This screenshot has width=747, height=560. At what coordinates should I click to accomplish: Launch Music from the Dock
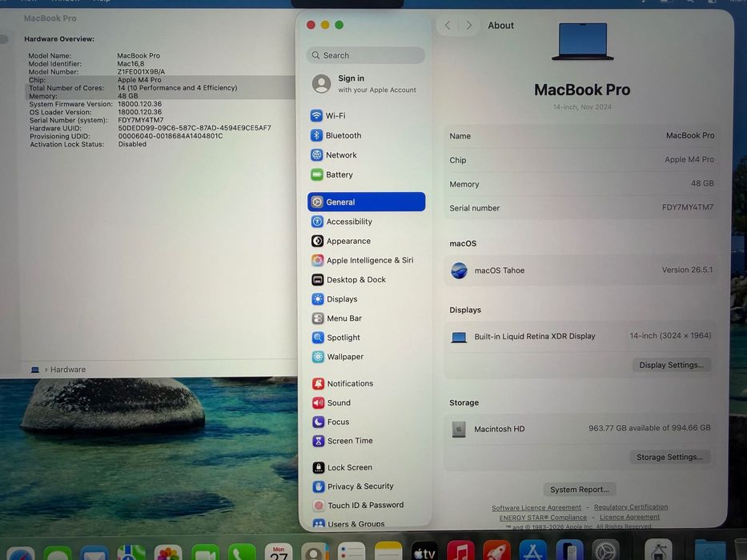point(460,551)
